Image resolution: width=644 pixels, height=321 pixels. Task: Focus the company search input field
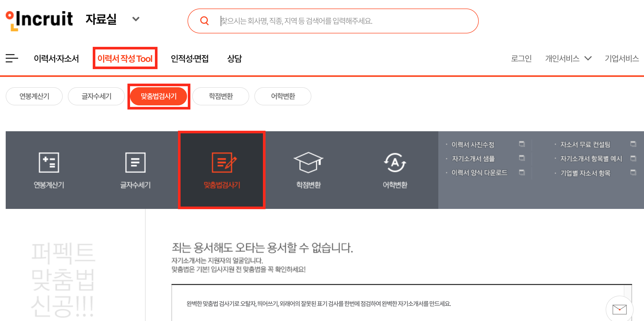[337, 21]
